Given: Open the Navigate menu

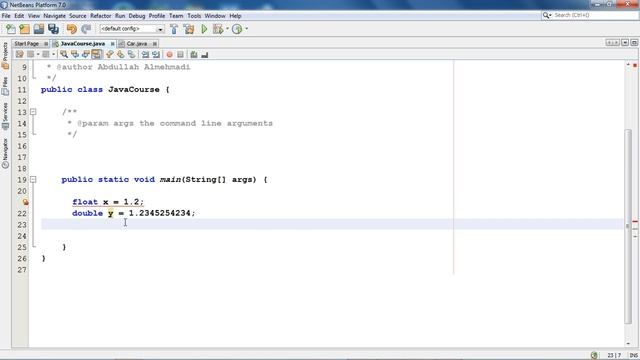Looking at the screenshot, I should (54, 16).
